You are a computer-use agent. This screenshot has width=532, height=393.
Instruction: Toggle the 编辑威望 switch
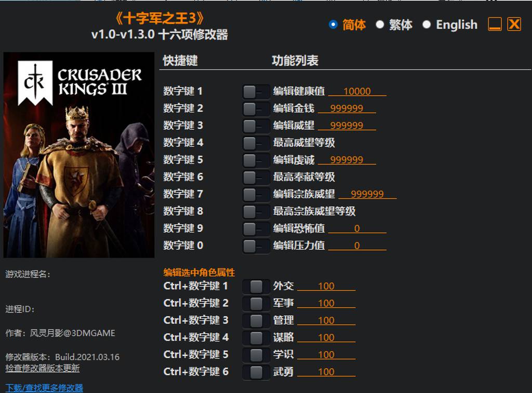(256, 126)
